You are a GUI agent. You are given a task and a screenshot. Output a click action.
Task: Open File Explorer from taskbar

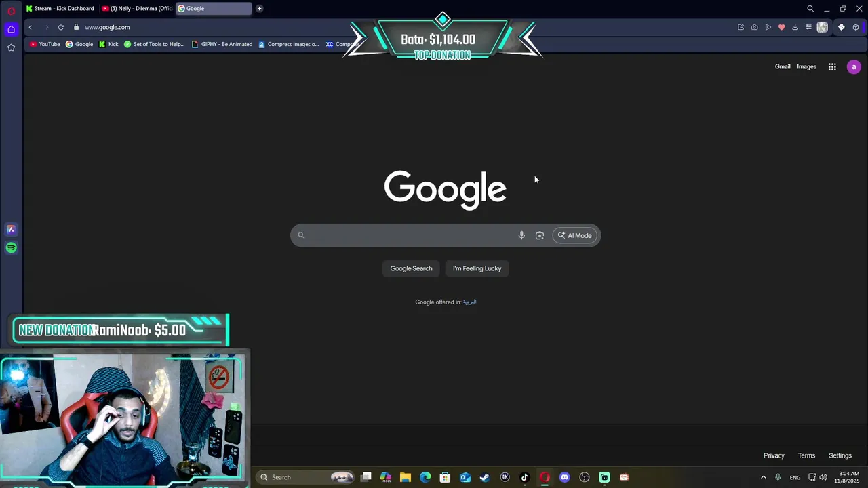click(x=406, y=477)
